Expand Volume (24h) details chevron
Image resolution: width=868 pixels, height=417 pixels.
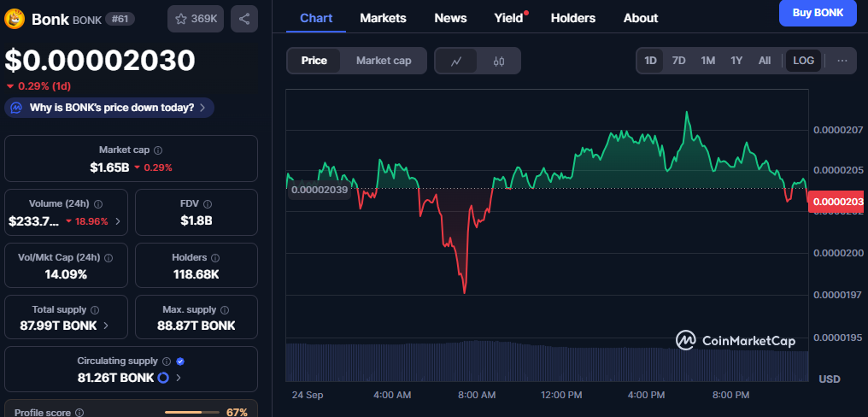(118, 221)
